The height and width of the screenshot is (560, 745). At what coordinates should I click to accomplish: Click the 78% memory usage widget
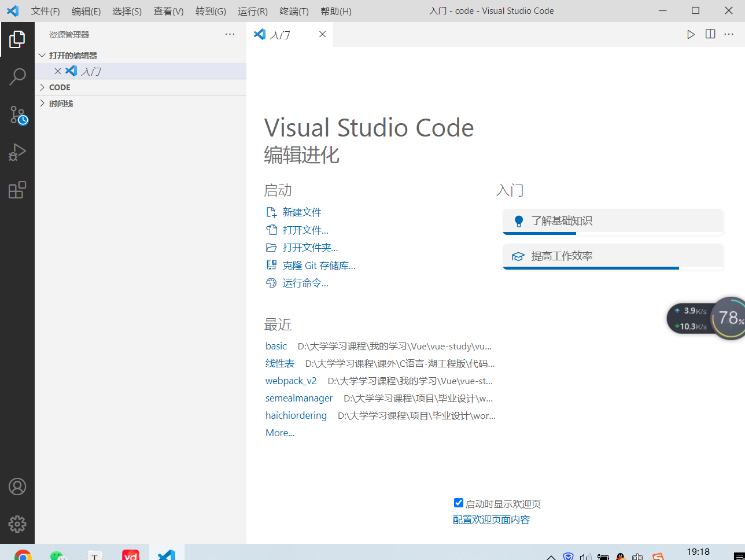coord(729,318)
